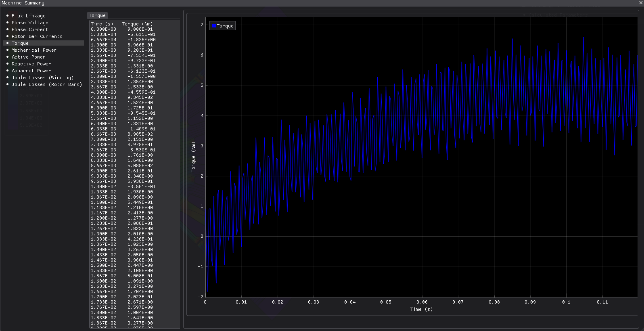
Task: Click torque value 1.533E+00
Action: click(x=140, y=87)
